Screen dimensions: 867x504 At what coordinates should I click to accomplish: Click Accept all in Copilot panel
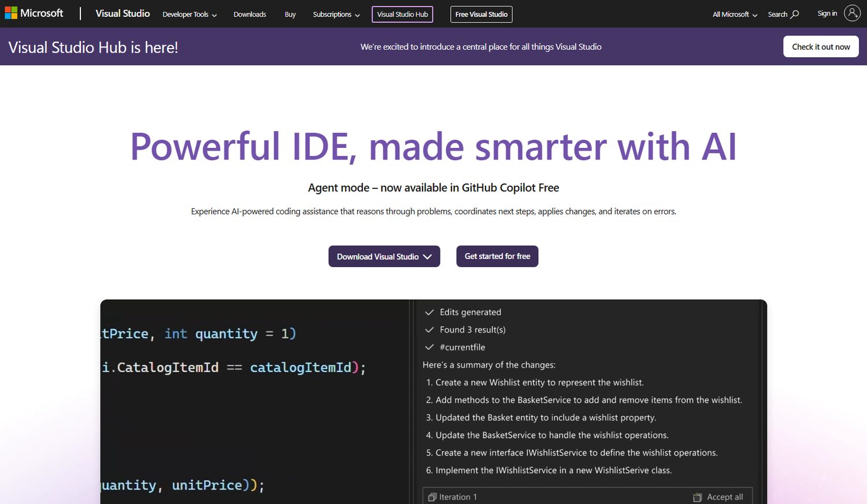pos(725,497)
